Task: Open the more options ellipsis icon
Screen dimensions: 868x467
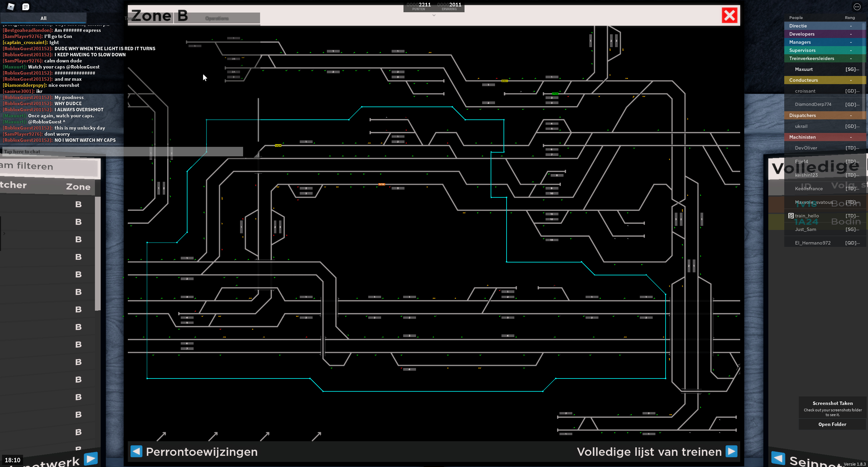Action: [857, 7]
